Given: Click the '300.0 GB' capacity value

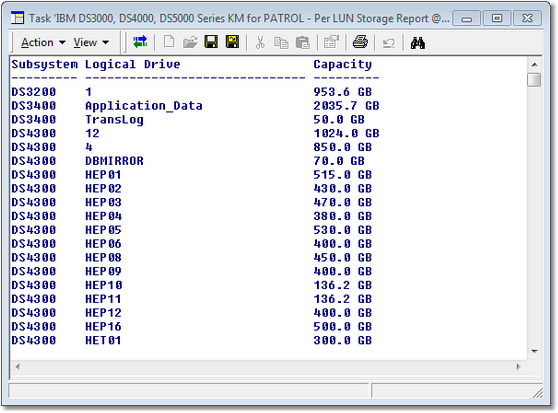Looking at the screenshot, I should (x=343, y=340).
